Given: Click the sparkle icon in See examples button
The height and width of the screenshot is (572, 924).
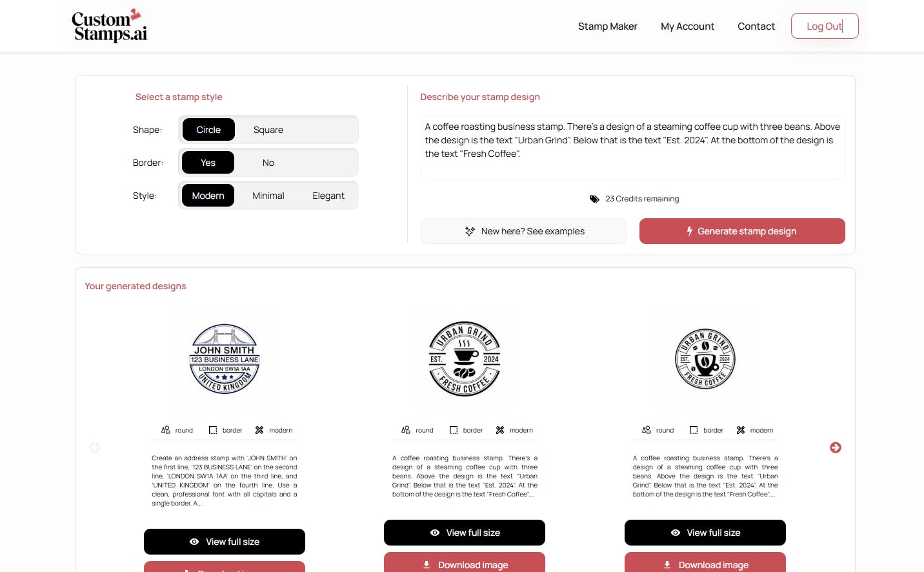Looking at the screenshot, I should click(470, 231).
